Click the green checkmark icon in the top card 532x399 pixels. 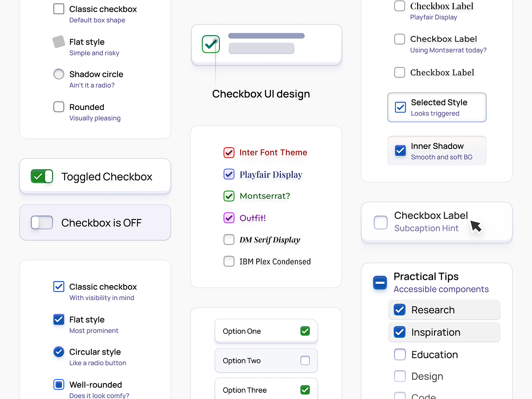[x=211, y=44]
